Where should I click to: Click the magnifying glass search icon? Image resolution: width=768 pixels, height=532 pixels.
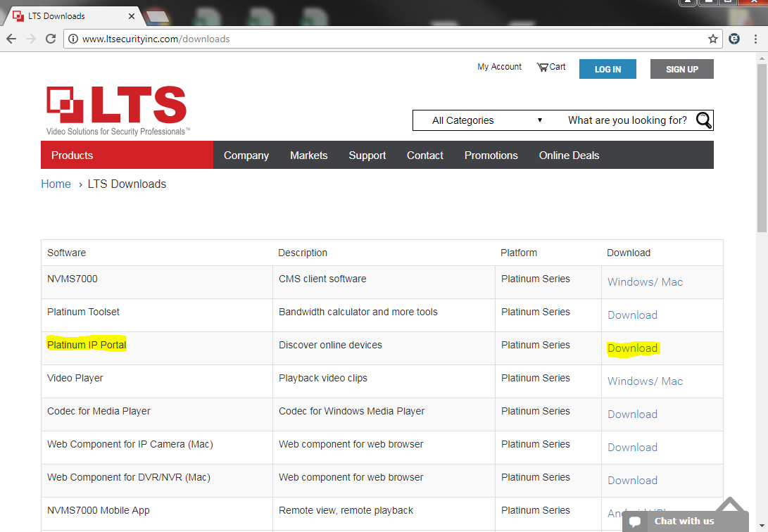point(703,120)
